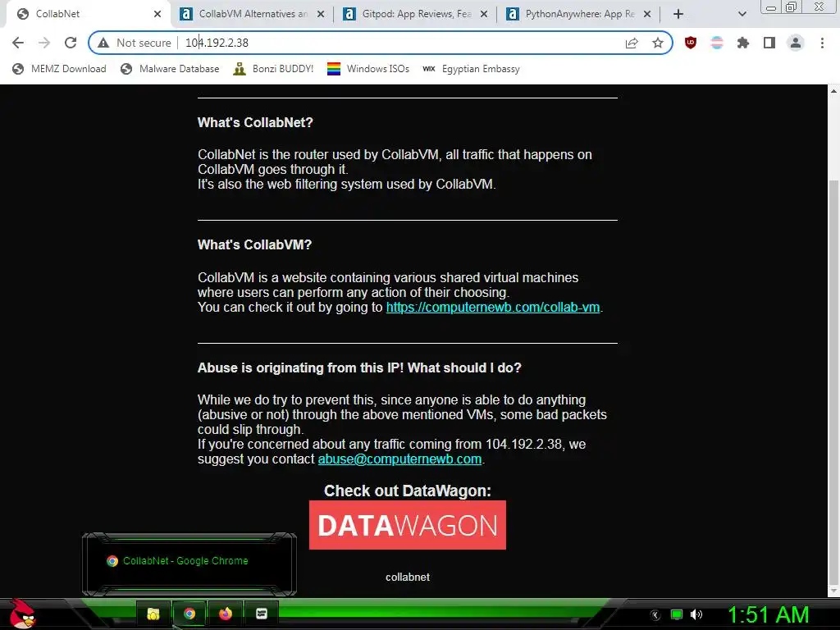840x630 pixels.
Task: Click the Not secure warning icon
Action: tap(103, 43)
